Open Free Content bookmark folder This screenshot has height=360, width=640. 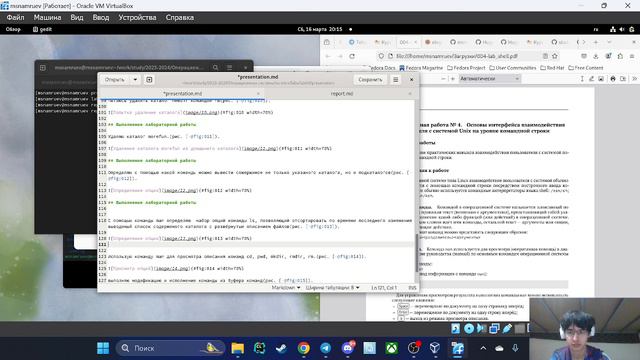586,68
